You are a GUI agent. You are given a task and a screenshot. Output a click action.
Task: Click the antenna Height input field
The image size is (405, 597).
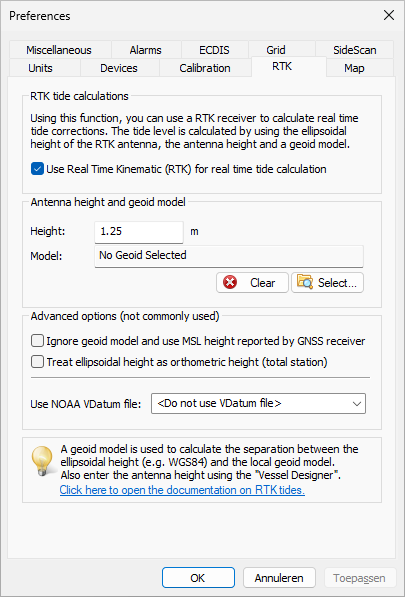[x=139, y=231]
